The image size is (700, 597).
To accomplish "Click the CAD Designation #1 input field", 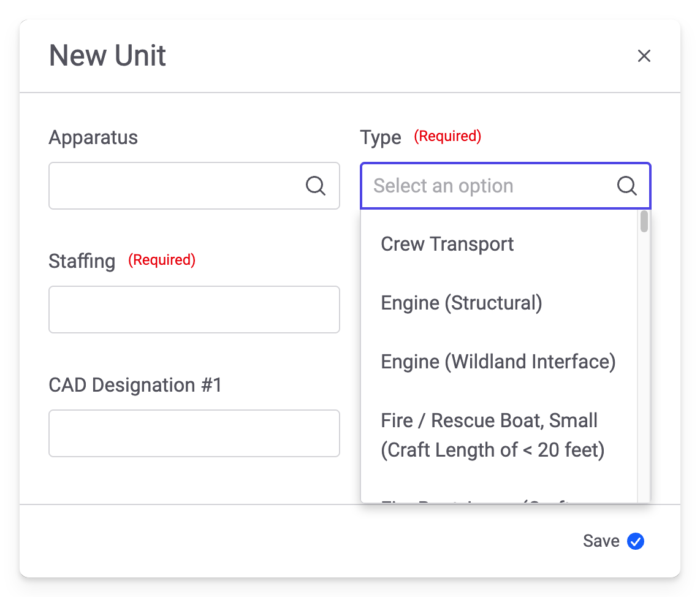I will pos(194,433).
